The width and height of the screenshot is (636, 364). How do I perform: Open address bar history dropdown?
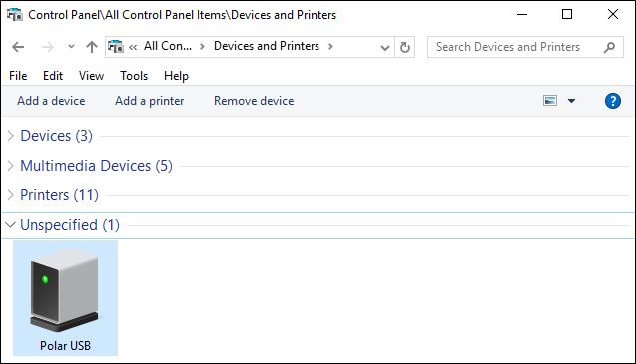385,48
